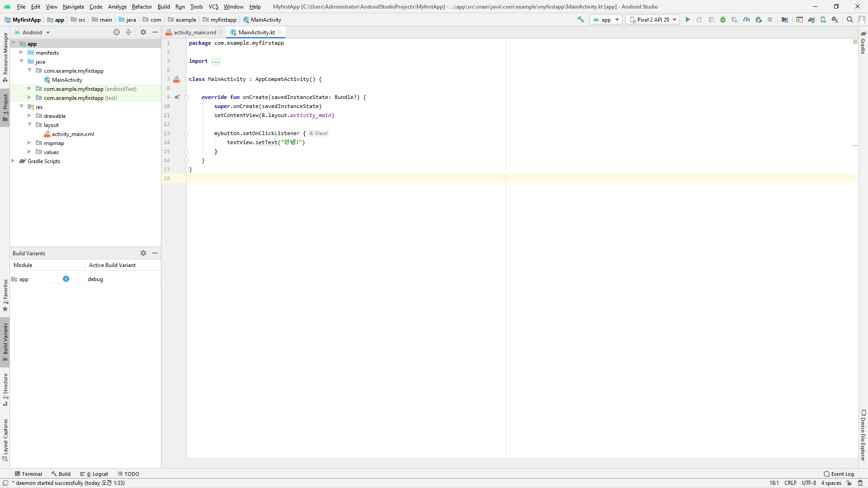Click the Make Project hammer icon

coord(581,19)
